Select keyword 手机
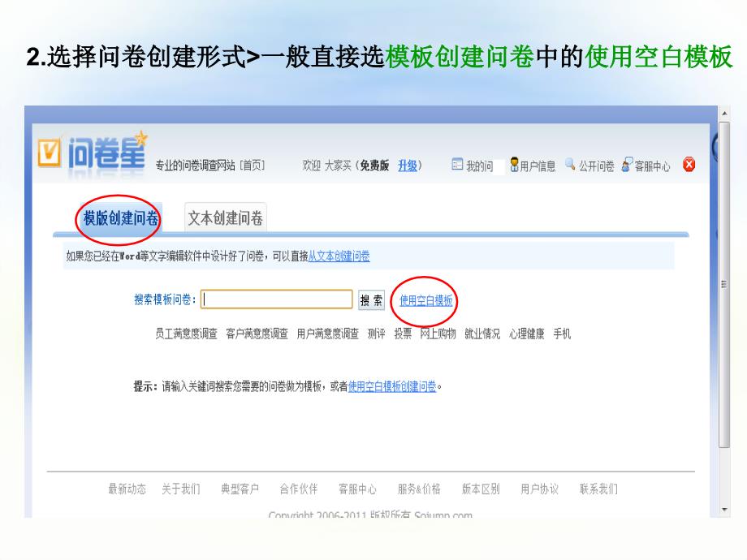747x560 pixels. tap(562, 334)
